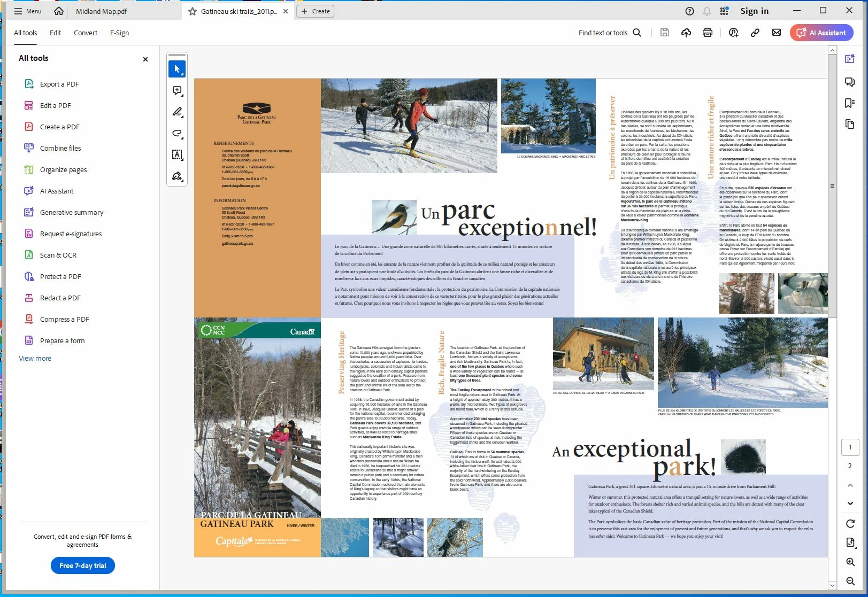
Task: Send the file via the envelope icon
Action: tap(777, 33)
